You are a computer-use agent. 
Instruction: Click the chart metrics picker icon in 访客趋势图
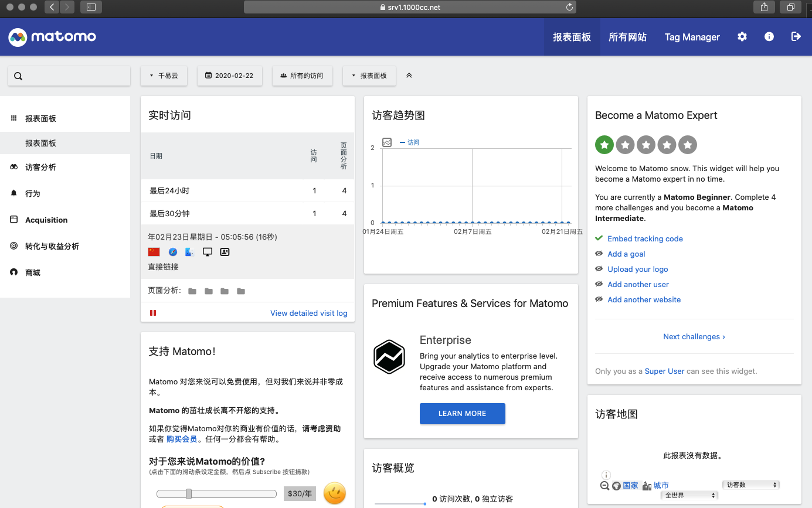tap(387, 142)
